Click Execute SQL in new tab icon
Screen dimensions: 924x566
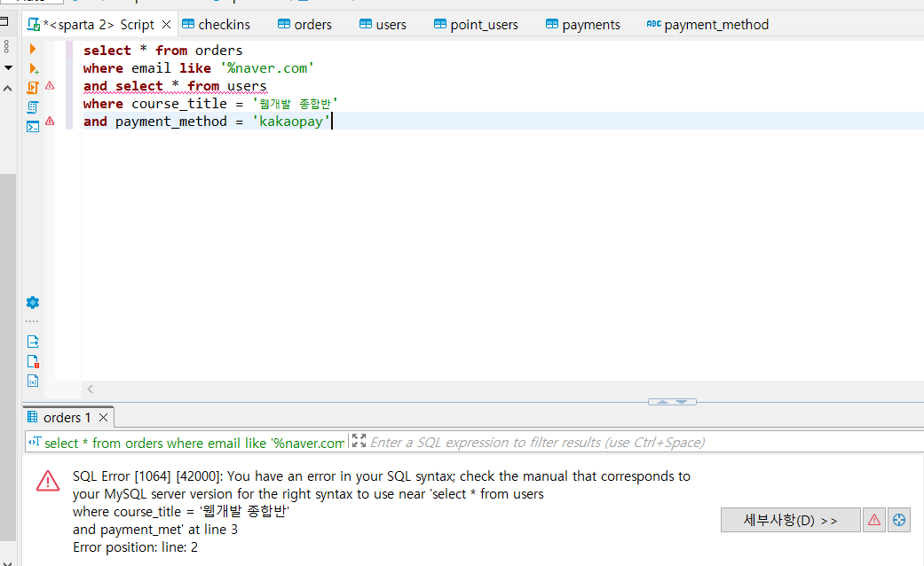point(34,68)
